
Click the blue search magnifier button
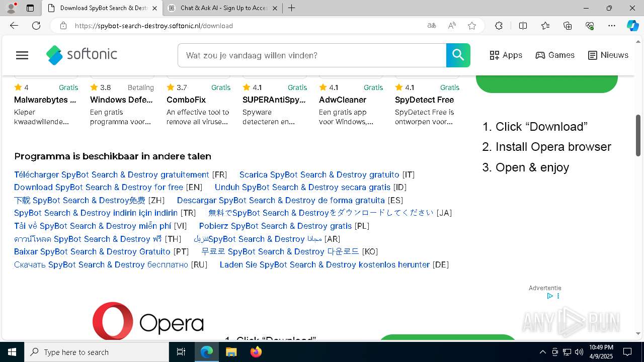pos(458,55)
